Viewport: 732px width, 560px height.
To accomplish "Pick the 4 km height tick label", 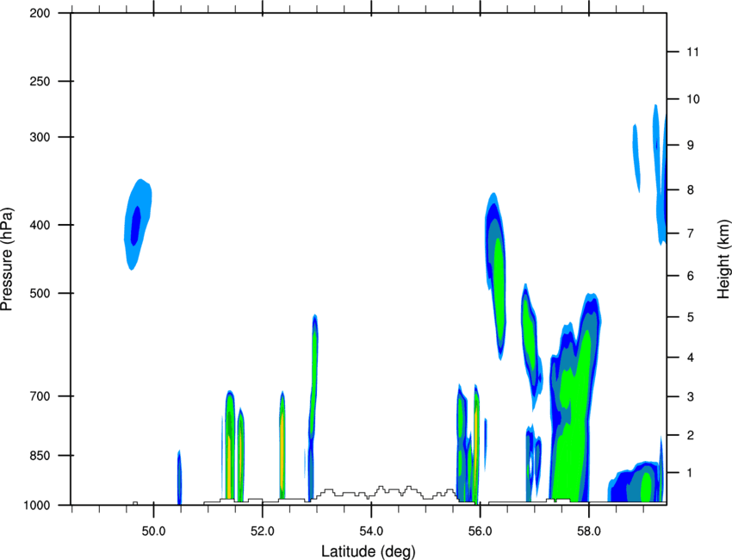I will coord(691,358).
